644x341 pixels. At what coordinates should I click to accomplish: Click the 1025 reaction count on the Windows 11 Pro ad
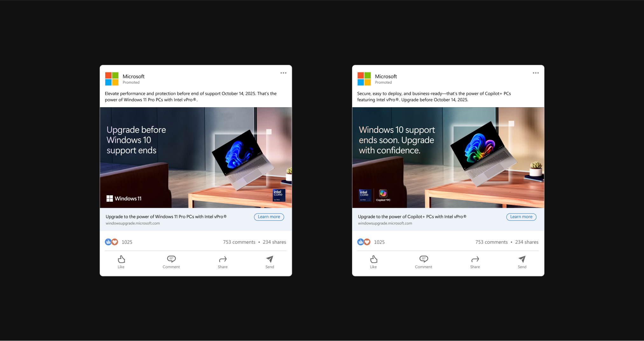tap(127, 242)
